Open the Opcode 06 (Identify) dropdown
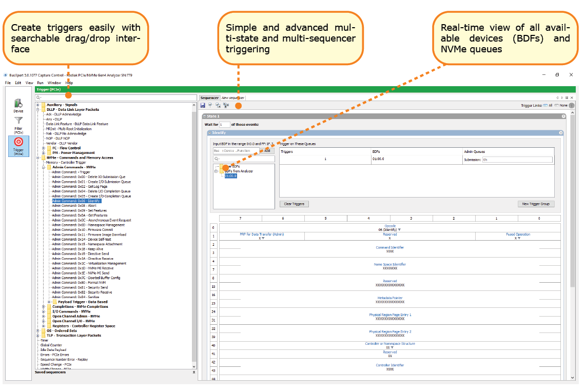The height and width of the screenshot is (392, 585). (399, 230)
